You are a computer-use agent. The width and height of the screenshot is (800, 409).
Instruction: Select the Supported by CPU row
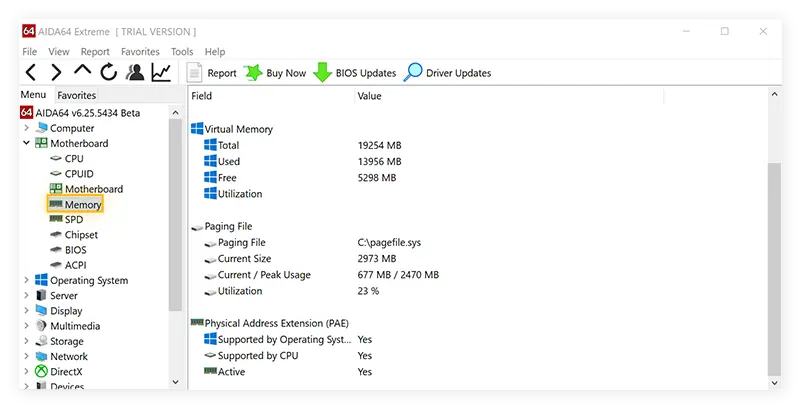[288, 355]
